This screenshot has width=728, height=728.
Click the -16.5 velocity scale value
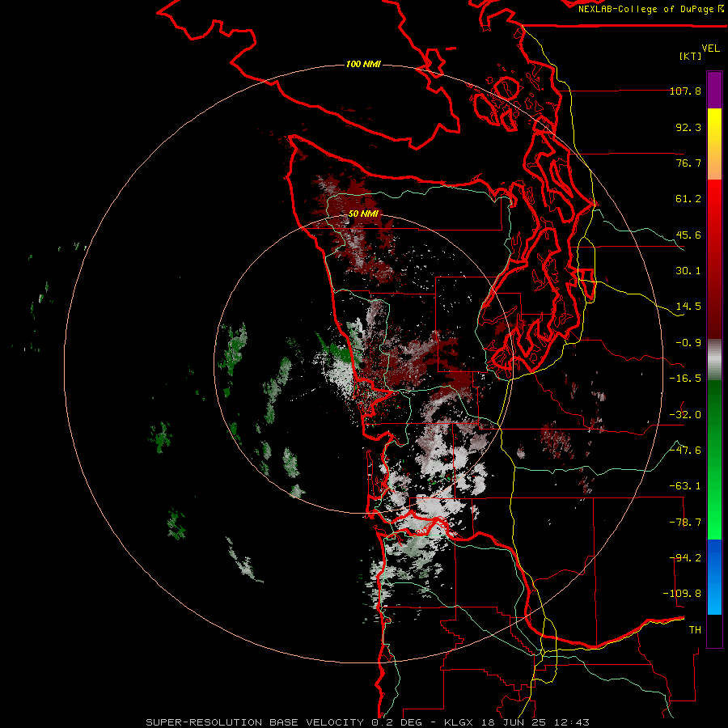685,379
